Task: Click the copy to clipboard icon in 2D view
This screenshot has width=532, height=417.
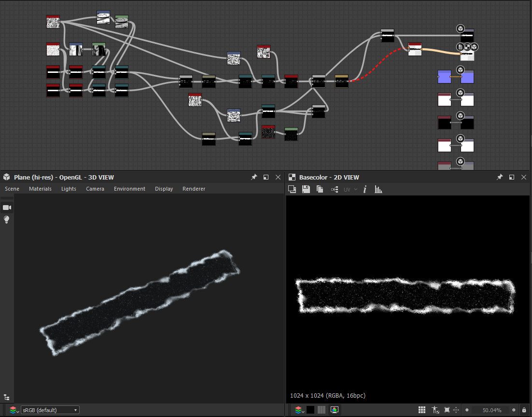Action: click(x=320, y=190)
